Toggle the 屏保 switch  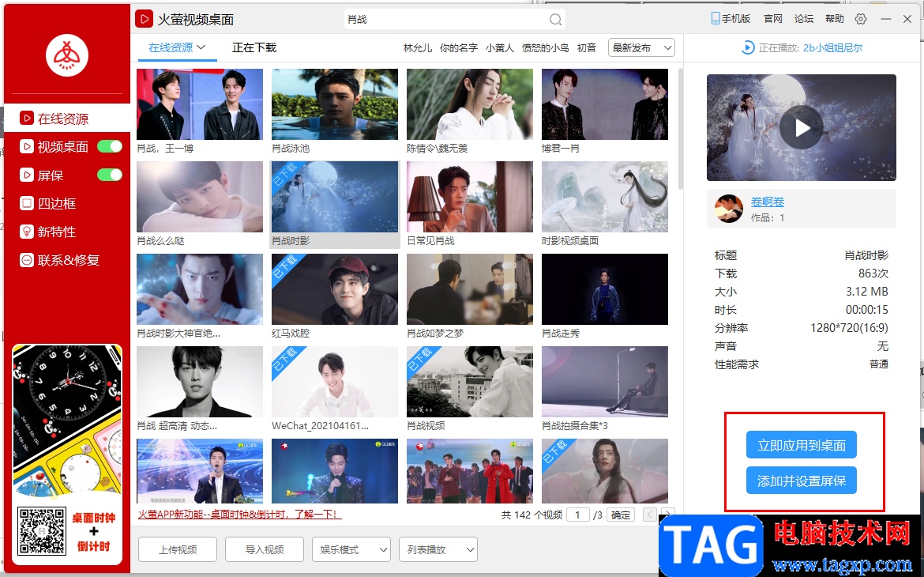110,175
